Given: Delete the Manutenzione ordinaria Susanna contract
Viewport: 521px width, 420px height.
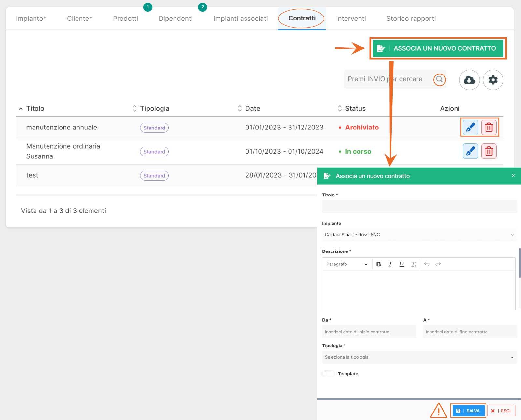Looking at the screenshot, I should [x=489, y=151].
